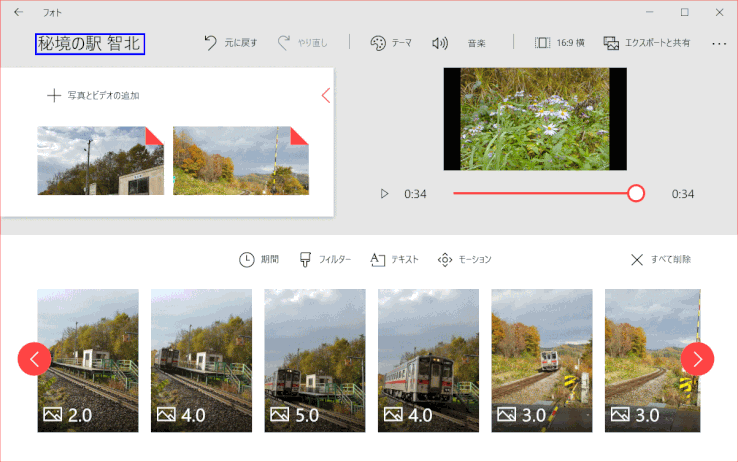Click the export and share picture icon
Viewport: 738px width, 462px height.
click(x=611, y=43)
